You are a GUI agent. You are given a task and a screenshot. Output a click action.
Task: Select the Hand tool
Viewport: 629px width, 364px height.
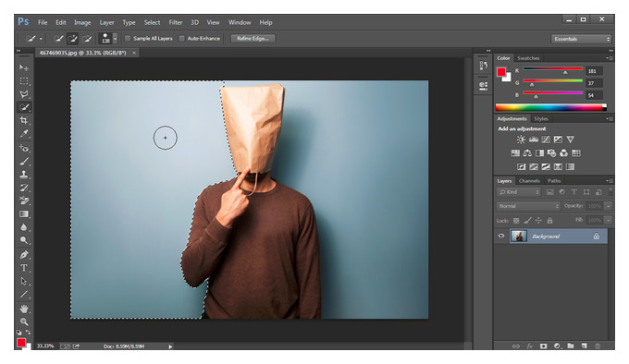point(24,309)
